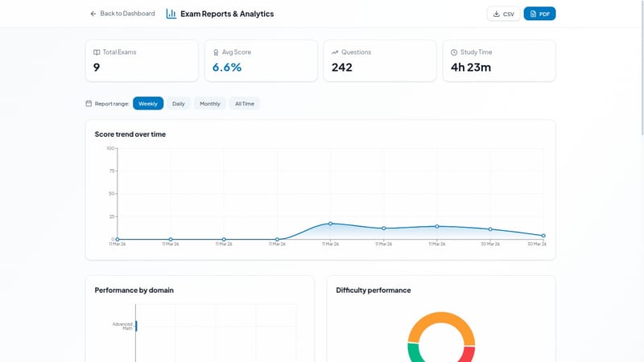Click the Difficulty performance heading
The image size is (644, 362).
point(374,290)
